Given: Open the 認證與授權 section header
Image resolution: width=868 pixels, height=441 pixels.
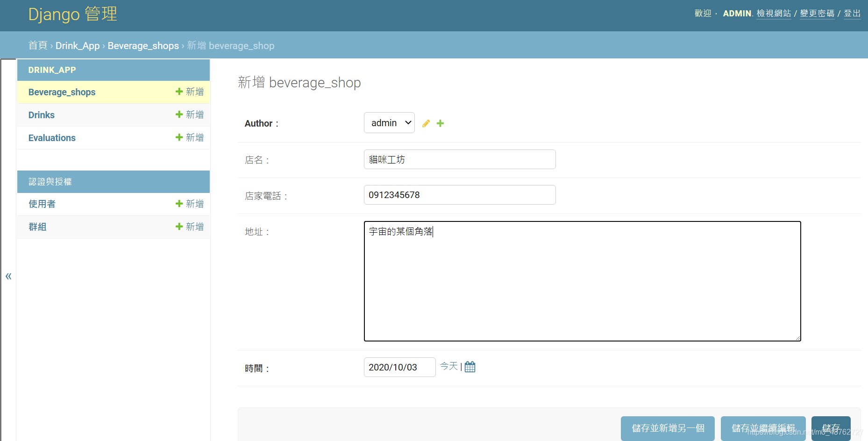Looking at the screenshot, I should tap(50, 182).
